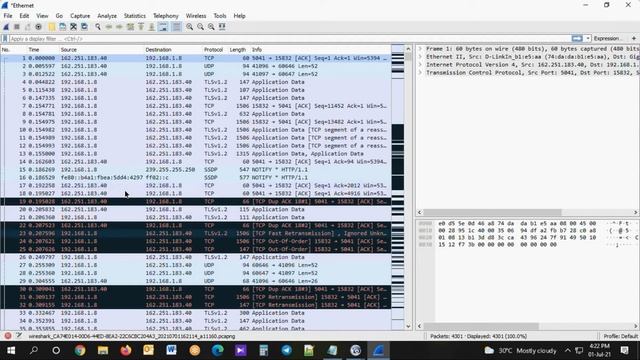640x360 pixels.
Task: Click the display filter input field
Action: (290, 39)
